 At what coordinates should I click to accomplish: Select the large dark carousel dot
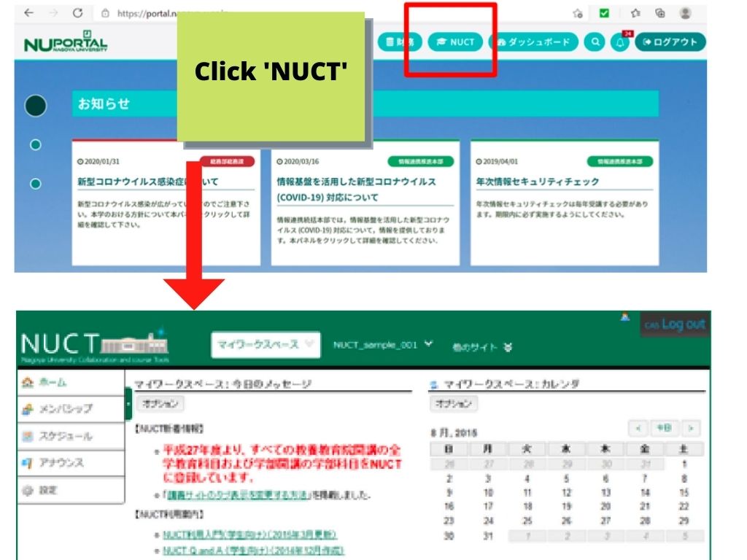click(x=35, y=106)
